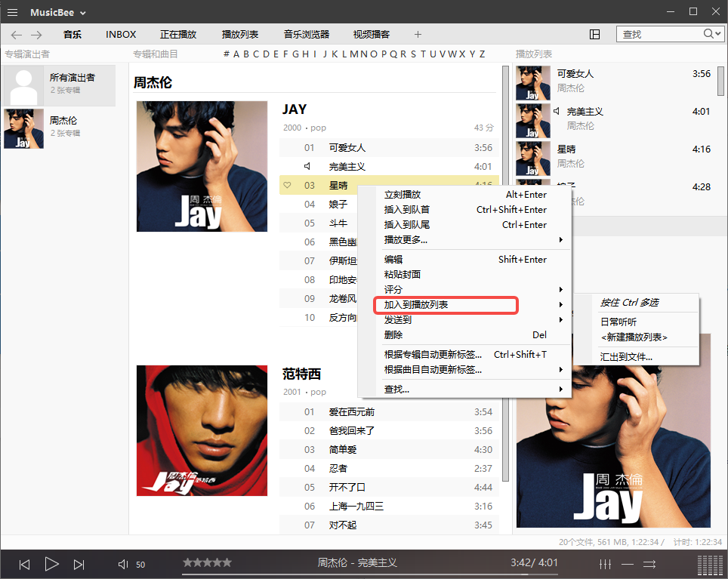Go back with the left arrow

tap(17, 35)
